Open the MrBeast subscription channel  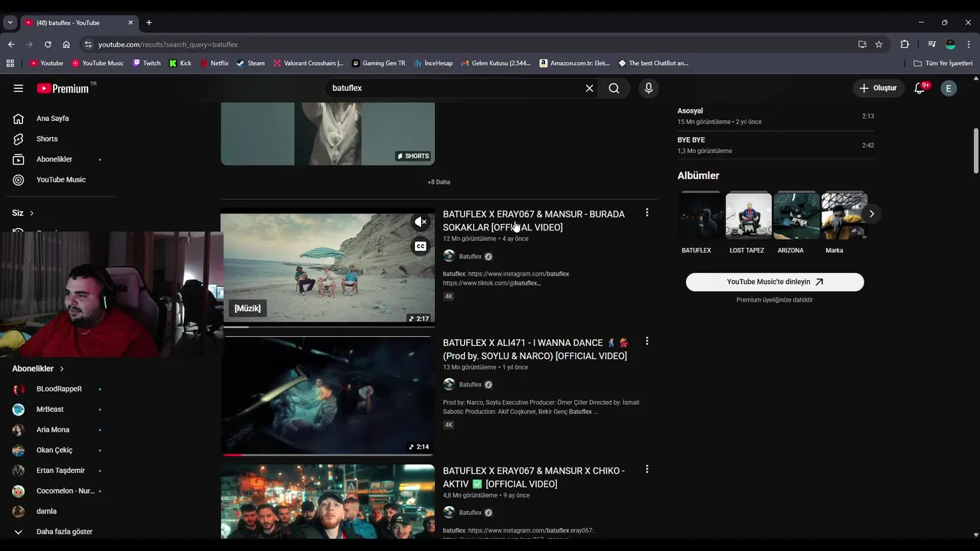pyautogui.click(x=50, y=409)
